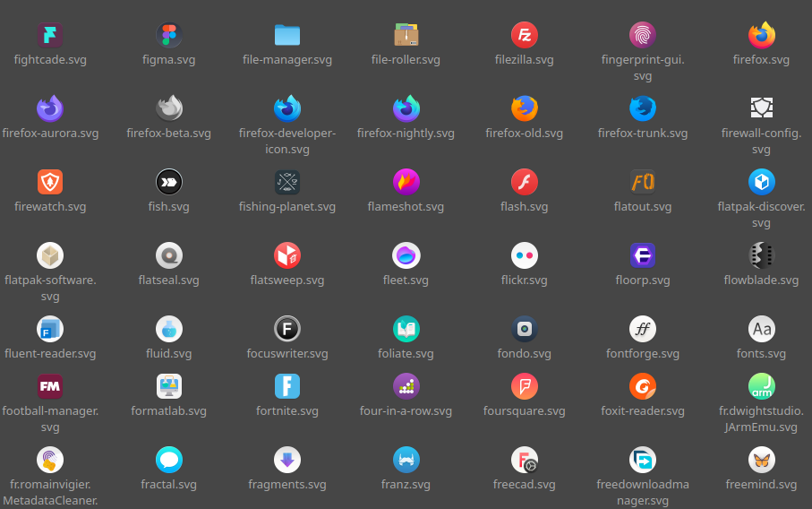Viewport: 812px width, 509px height.
Task: Select the flowblade.svg film strip icon
Action: [x=761, y=255]
